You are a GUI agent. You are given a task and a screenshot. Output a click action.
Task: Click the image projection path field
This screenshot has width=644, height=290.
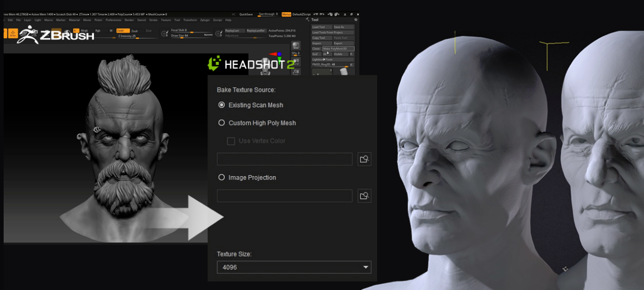coord(285,196)
